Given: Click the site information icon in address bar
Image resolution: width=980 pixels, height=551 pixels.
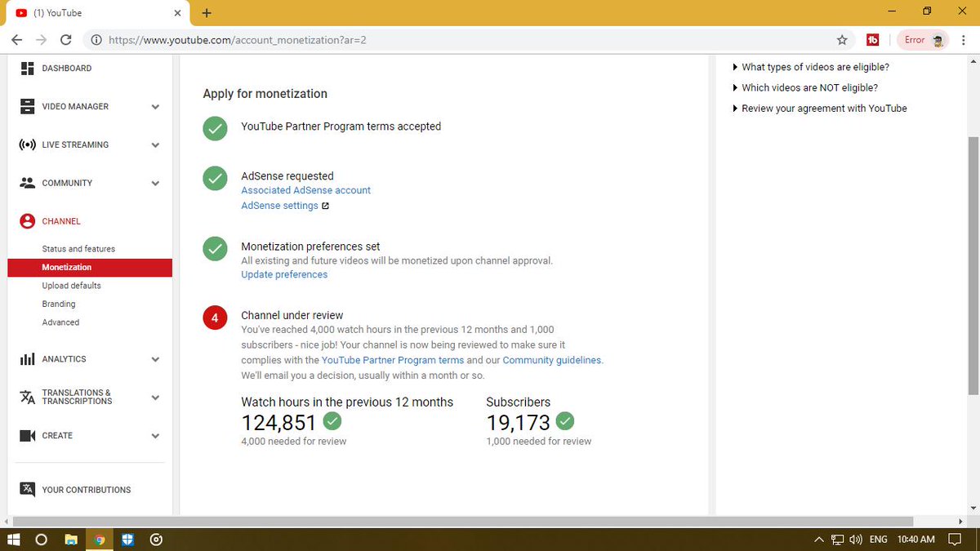Looking at the screenshot, I should pos(96,39).
